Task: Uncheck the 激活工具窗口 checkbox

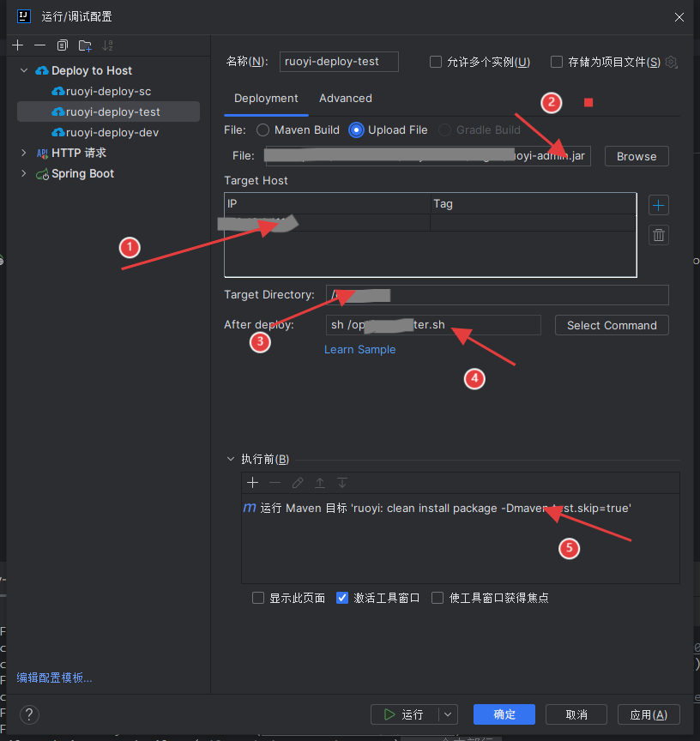Action: coord(342,598)
